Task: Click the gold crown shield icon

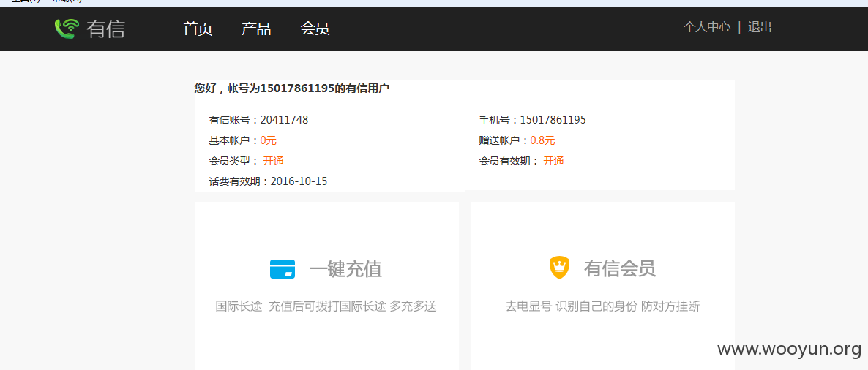Action: pyautogui.click(x=559, y=268)
